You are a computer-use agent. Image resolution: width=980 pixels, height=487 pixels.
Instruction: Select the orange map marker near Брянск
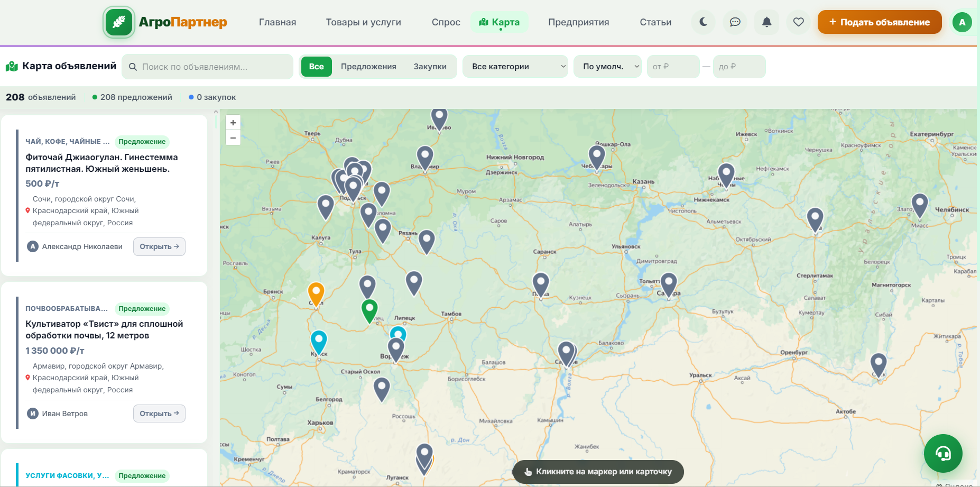(x=316, y=294)
